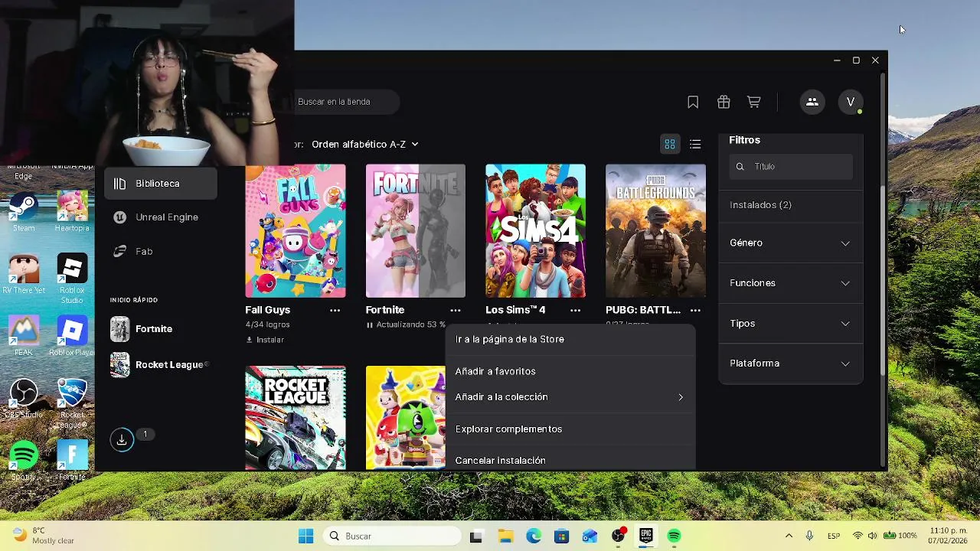Select the Heartopia desktop shortcut
980x551 pixels.
(72, 212)
